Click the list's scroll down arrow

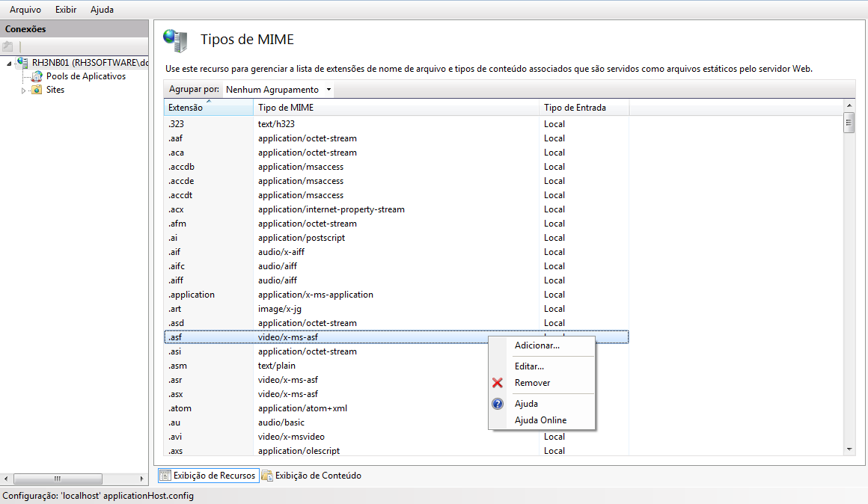[x=849, y=449]
